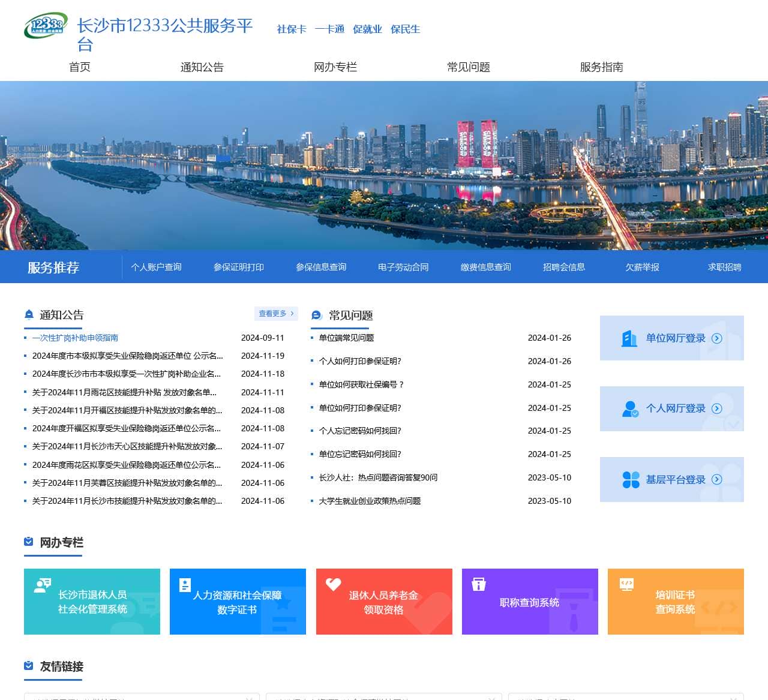Click the chat bubble icon beside 常见问题
768x700 pixels.
click(316, 315)
